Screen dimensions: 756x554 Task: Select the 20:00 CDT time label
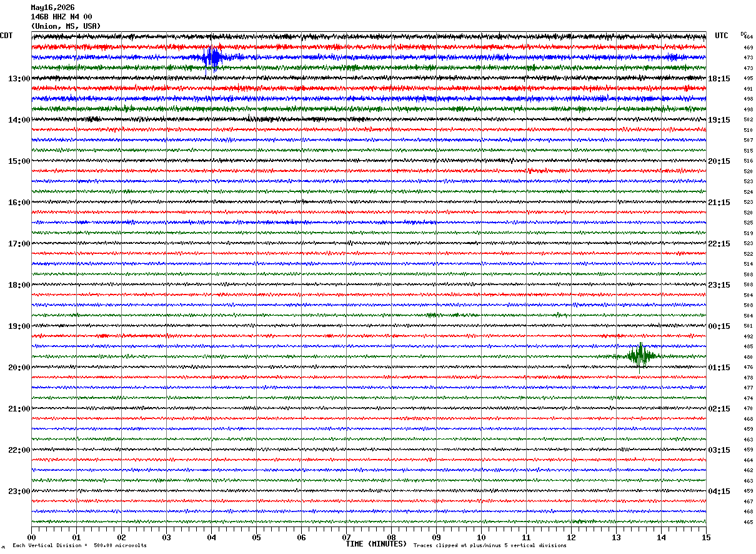(x=19, y=368)
